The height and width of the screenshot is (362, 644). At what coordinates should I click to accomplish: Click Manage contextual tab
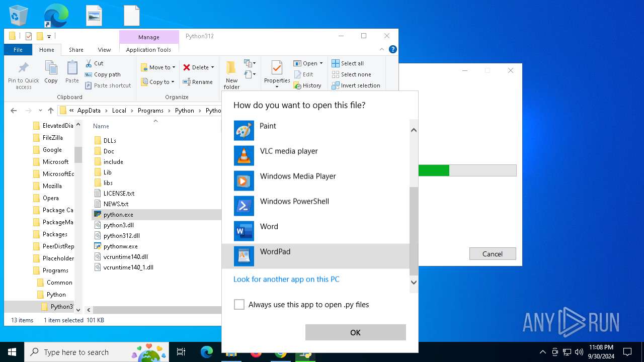pos(149,37)
